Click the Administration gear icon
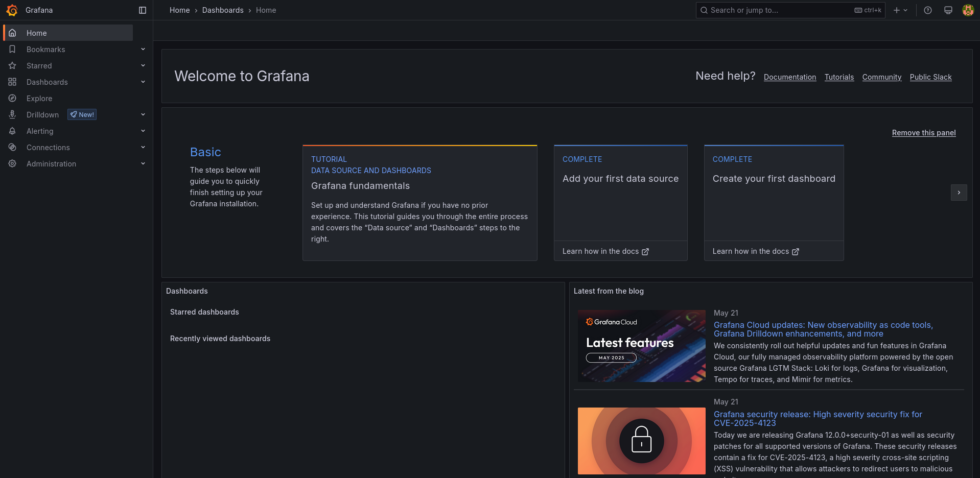Screen dimensions: 980x478 coord(12,163)
